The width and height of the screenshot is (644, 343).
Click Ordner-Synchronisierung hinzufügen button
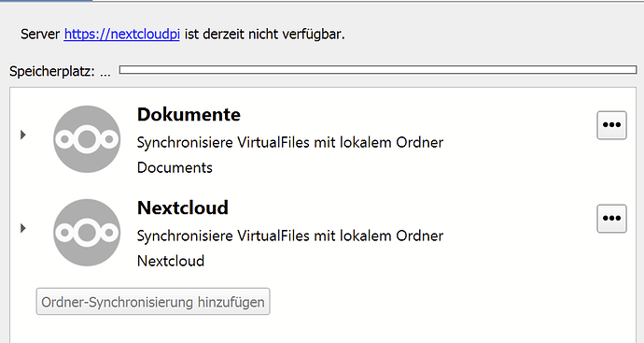point(153,302)
